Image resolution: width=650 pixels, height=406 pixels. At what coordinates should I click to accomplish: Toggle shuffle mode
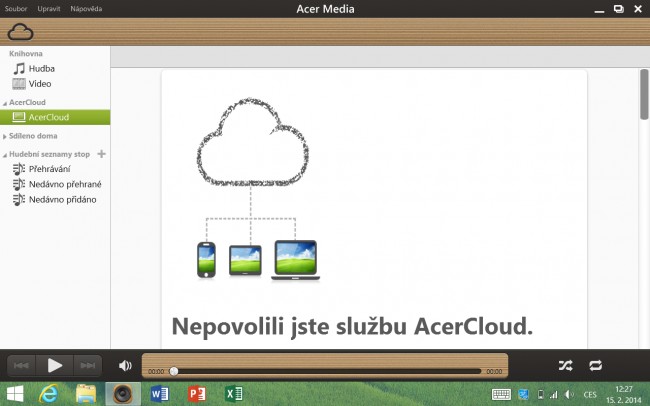tap(565, 365)
